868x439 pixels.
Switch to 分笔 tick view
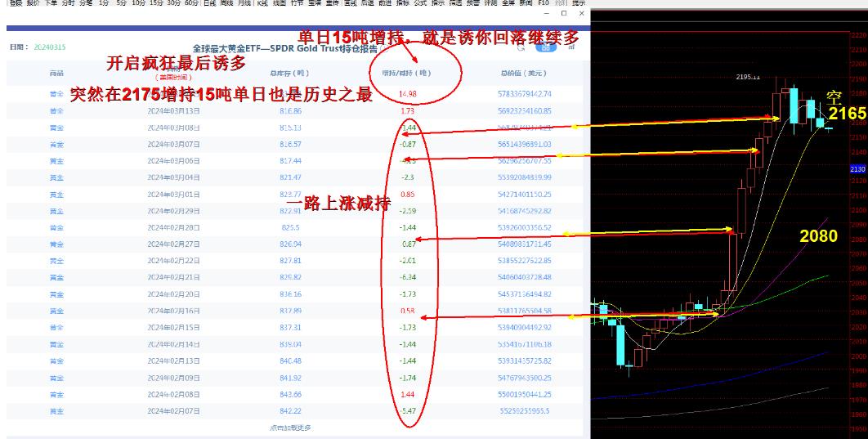point(86,2)
